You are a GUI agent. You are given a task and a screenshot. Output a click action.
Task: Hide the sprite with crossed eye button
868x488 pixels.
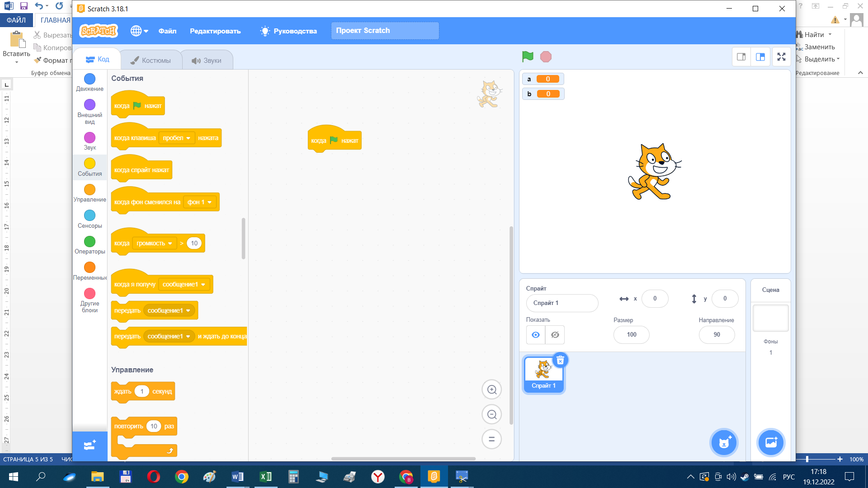[x=555, y=335]
